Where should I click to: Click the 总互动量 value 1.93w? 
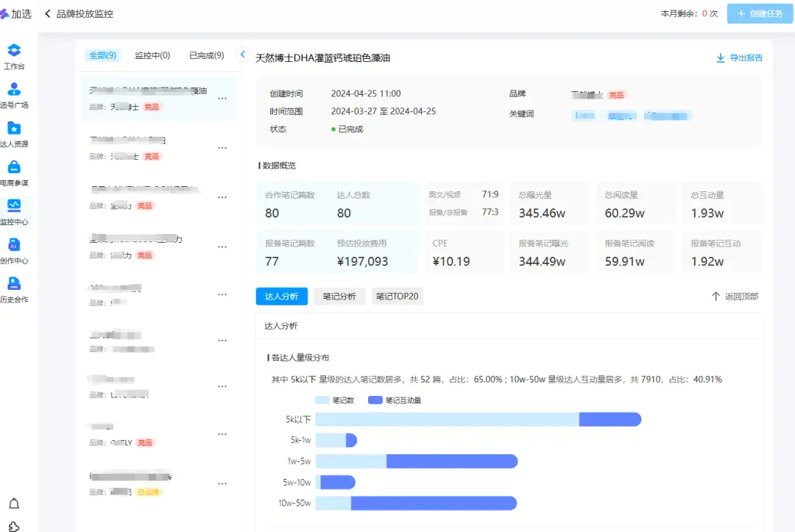click(707, 213)
